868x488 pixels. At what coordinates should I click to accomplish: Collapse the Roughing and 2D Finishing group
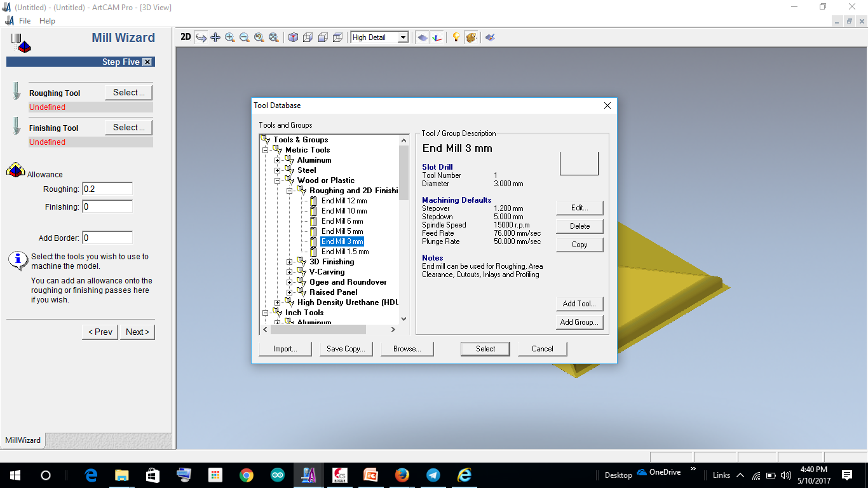pyautogui.click(x=290, y=191)
